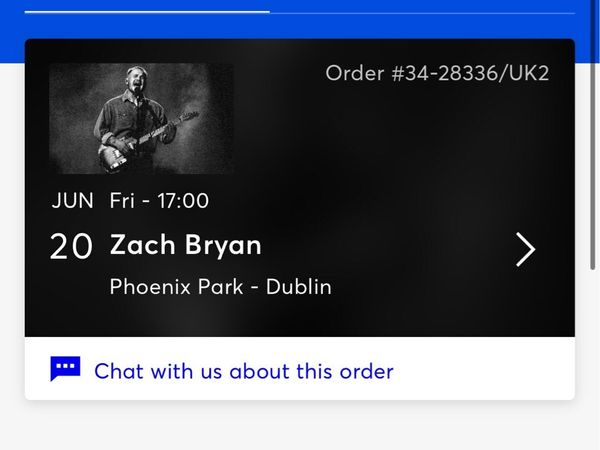The image size is (600, 450).
Task: Click the date number 20
Action: pos(71,247)
